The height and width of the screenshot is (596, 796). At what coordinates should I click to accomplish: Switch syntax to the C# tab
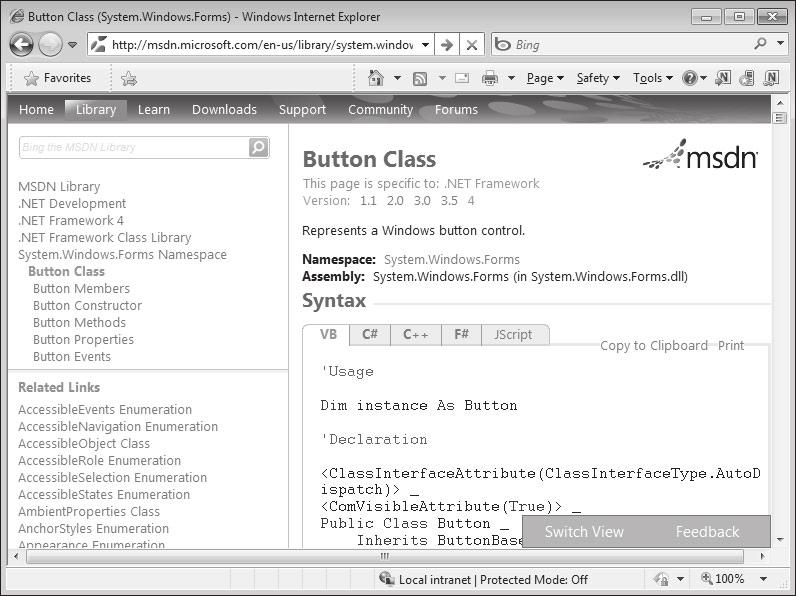pos(370,335)
